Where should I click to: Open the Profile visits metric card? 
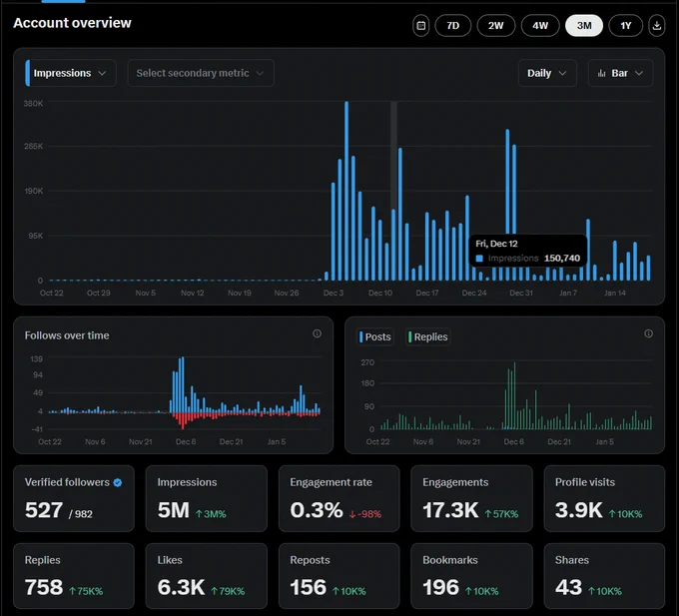click(x=604, y=498)
